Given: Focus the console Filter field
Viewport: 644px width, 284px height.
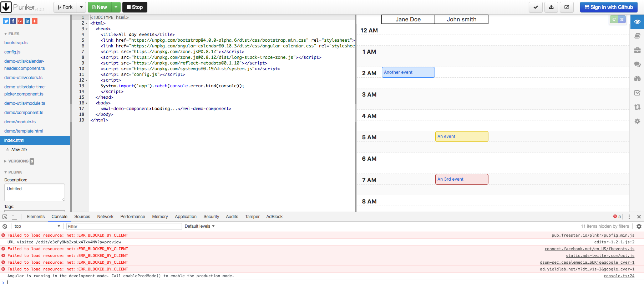Looking at the screenshot, I should (124, 226).
